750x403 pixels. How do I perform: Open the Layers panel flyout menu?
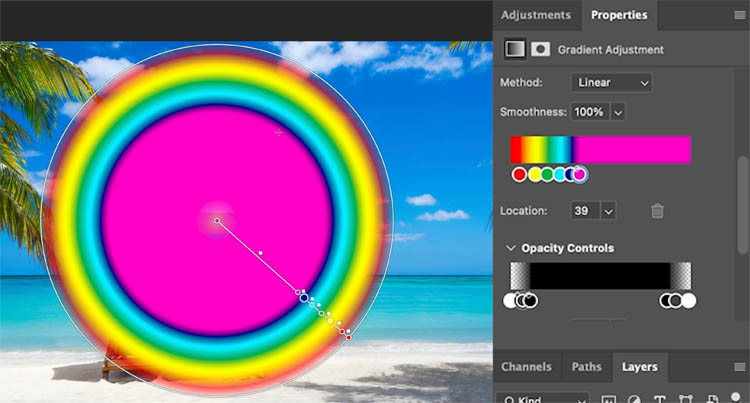(739, 367)
